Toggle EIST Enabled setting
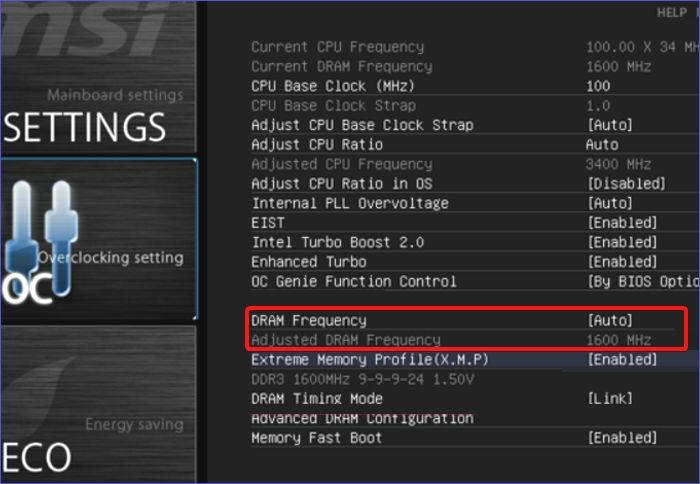Screen dimensions: 700x484 click(x=622, y=223)
